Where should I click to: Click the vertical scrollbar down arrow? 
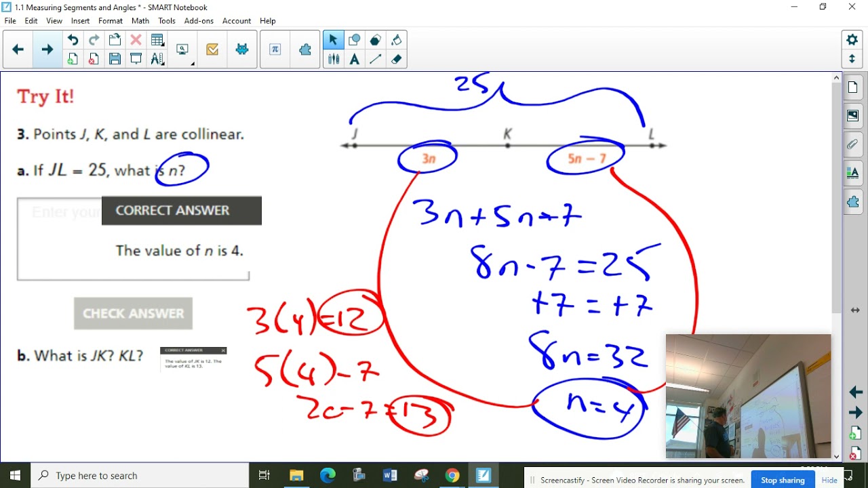pos(836,457)
